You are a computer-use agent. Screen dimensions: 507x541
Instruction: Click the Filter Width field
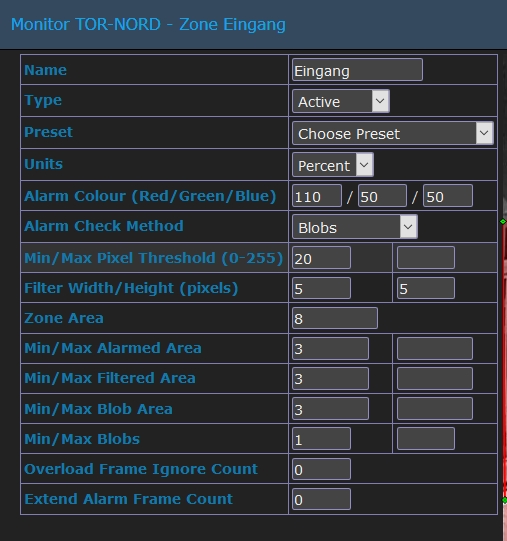(x=321, y=288)
